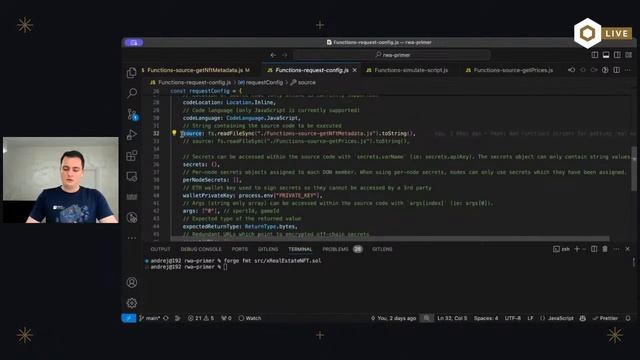The image size is (640, 360).
Task: Open the GitLens icon in activity bar
Action: click(131, 218)
